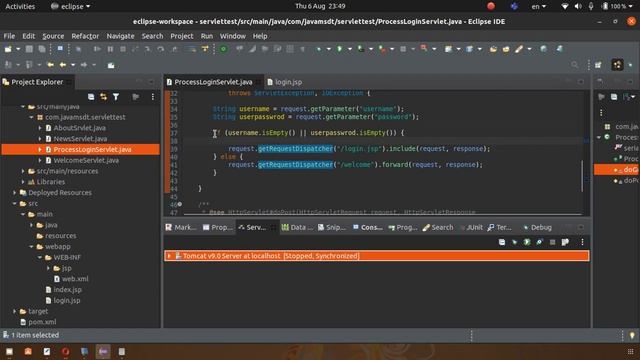Click the Save toolbar icon
Viewport: 640px width, 360px height.
tap(29, 49)
